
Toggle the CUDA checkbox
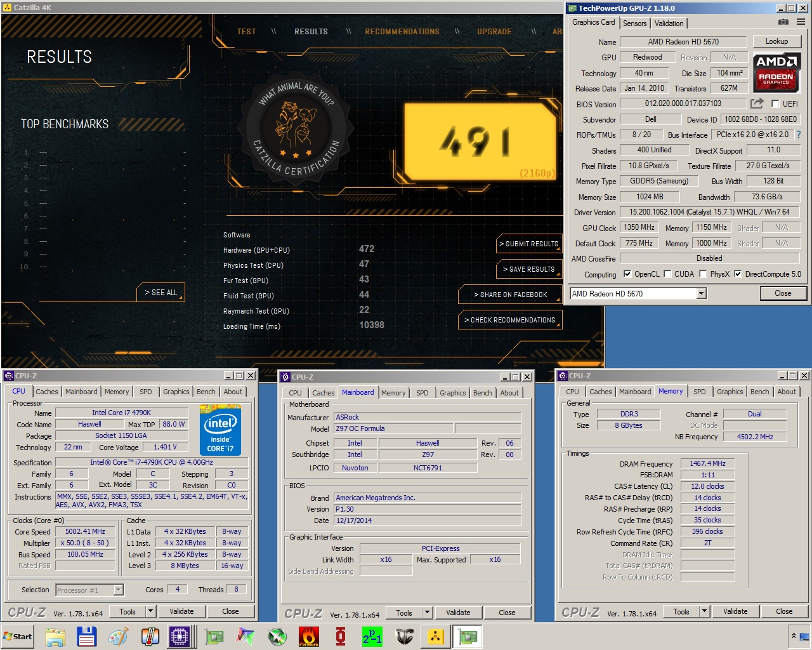(x=667, y=274)
